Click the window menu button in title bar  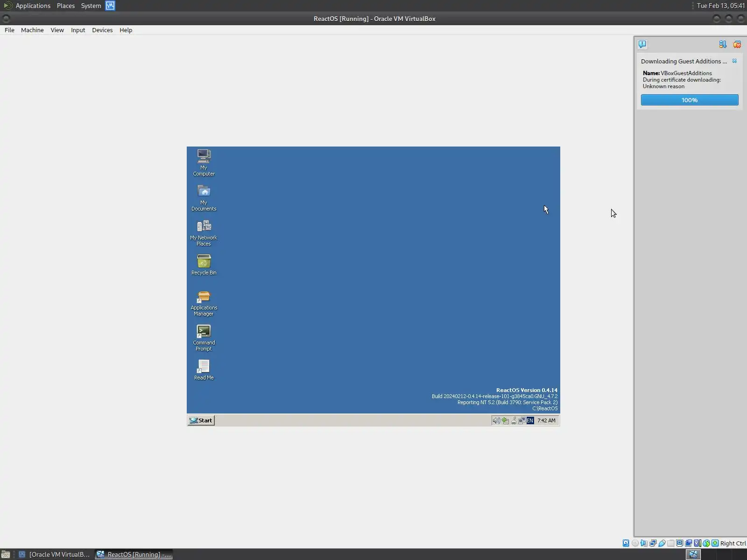[x=6, y=19]
